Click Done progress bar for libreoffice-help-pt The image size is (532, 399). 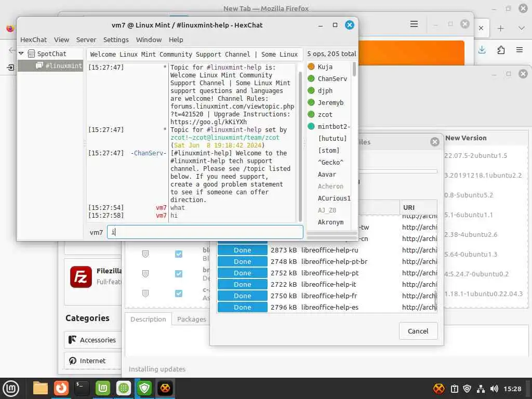point(242,273)
